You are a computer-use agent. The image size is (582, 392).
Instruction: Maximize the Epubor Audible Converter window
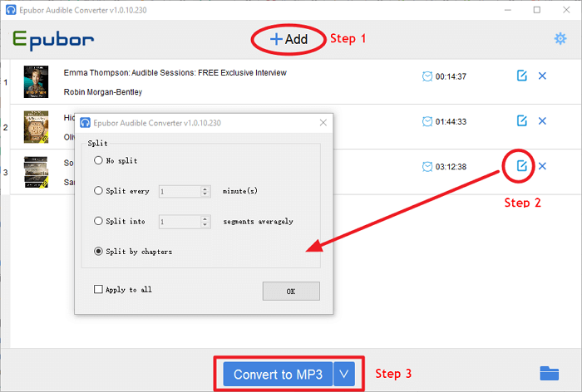tap(537, 10)
